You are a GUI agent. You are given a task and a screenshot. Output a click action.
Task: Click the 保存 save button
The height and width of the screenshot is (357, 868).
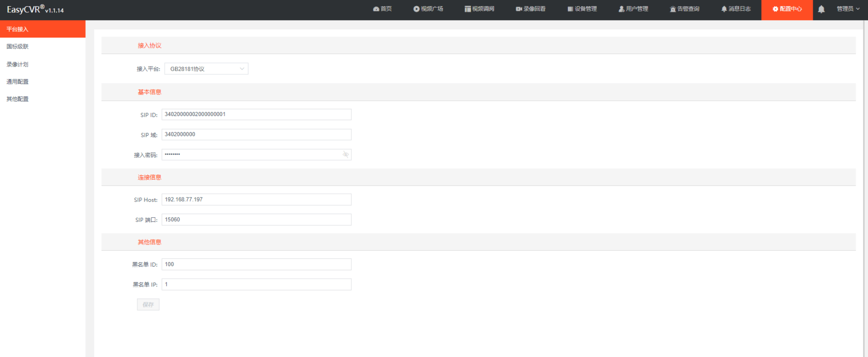click(148, 305)
